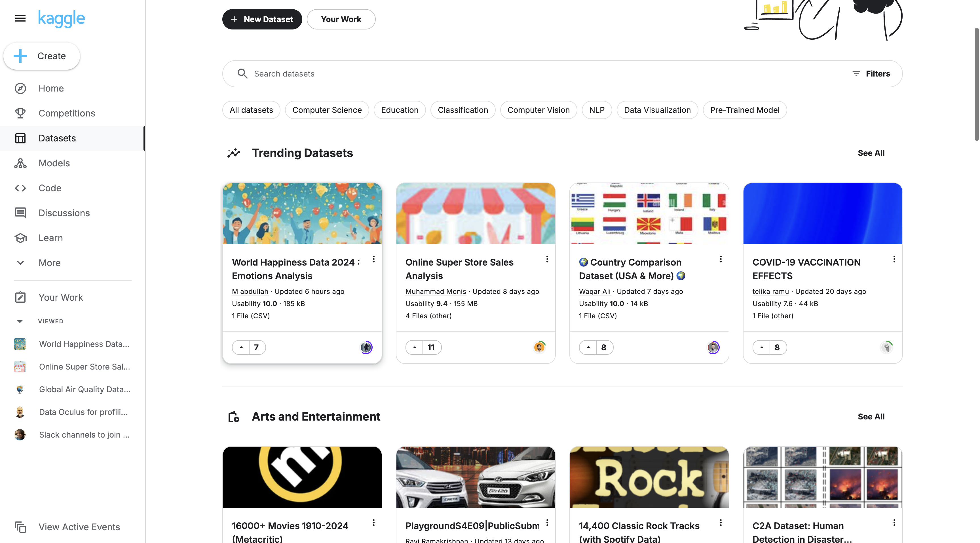Open options menu for COVID-19 Vaccination Effects
The height and width of the screenshot is (543, 980).
[x=894, y=259]
